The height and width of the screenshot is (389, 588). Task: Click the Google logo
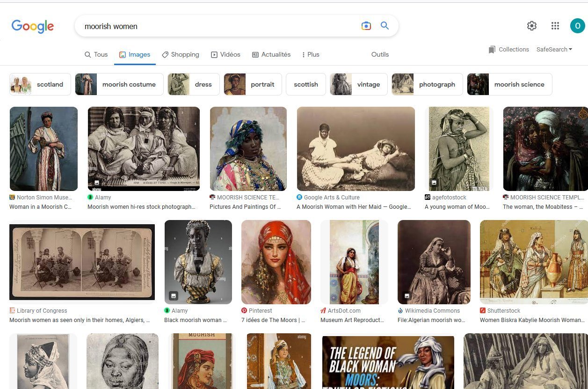point(33,26)
